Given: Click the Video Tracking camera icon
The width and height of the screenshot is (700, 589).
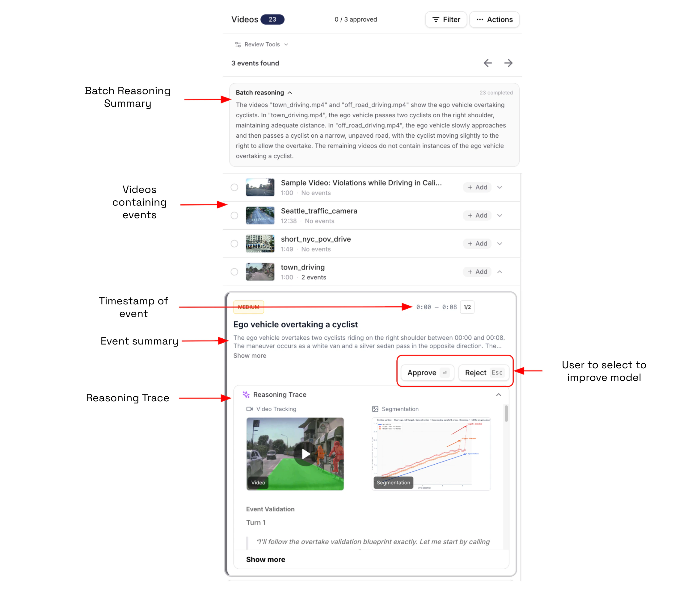Looking at the screenshot, I should point(250,409).
